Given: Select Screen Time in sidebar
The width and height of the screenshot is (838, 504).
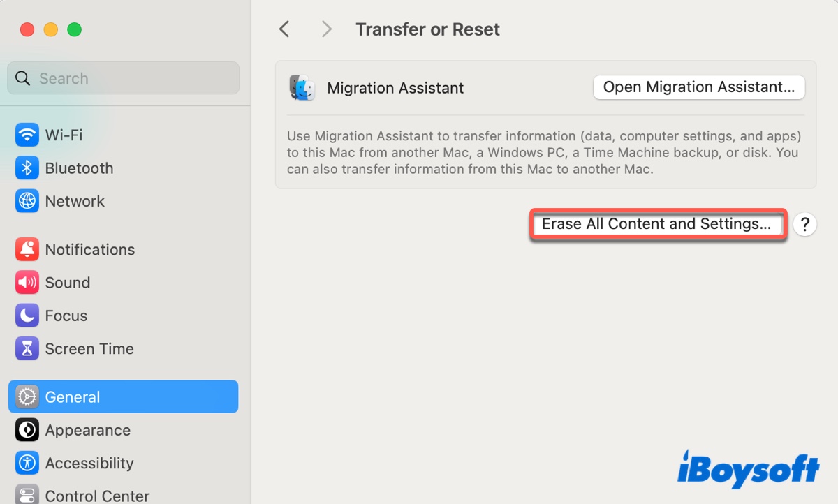Looking at the screenshot, I should point(123,348).
